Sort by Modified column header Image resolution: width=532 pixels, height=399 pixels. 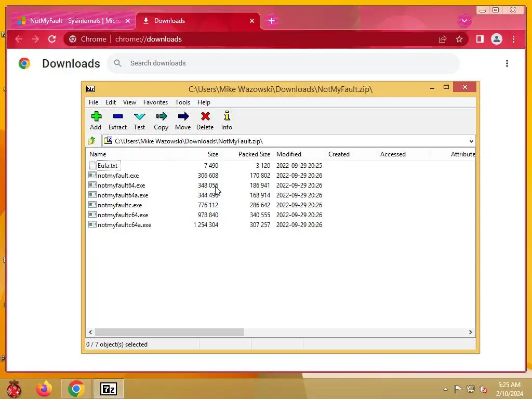[299, 154]
